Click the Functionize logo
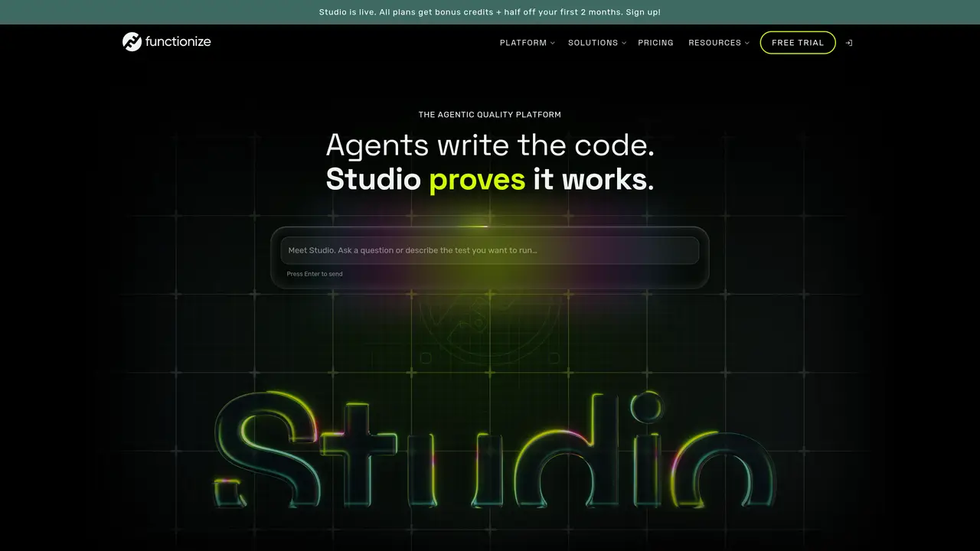This screenshot has height=551, width=980. click(166, 42)
